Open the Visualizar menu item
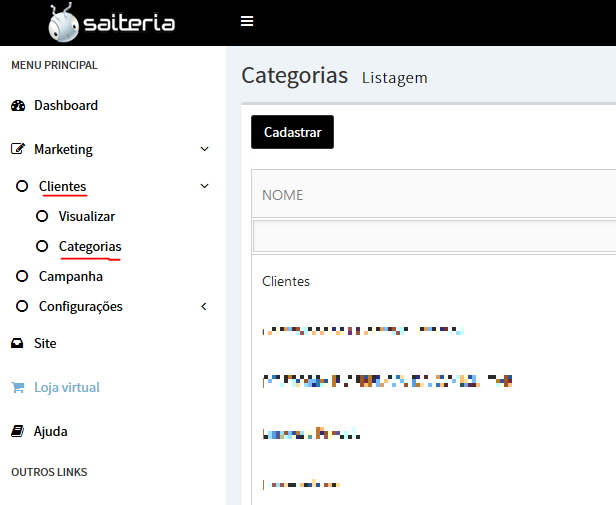616x505 pixels. (x=87, y=217)
